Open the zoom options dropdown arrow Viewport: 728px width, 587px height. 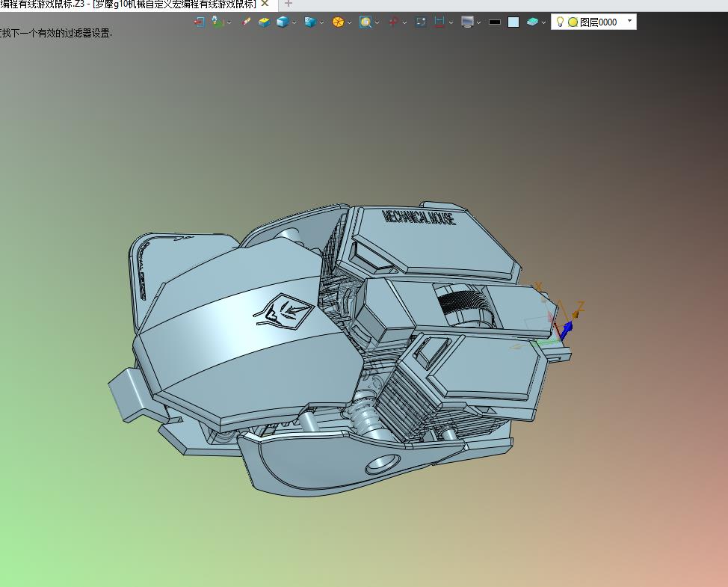point(377,22)
